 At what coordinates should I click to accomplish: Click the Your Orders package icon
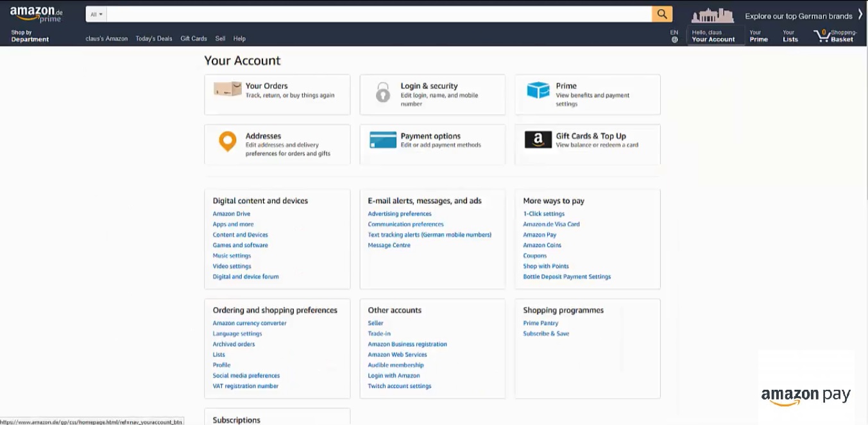[x=227, y=90]
